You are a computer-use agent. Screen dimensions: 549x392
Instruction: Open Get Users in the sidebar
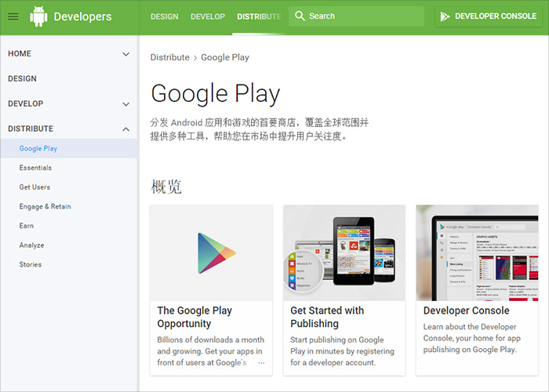(35, 187)
